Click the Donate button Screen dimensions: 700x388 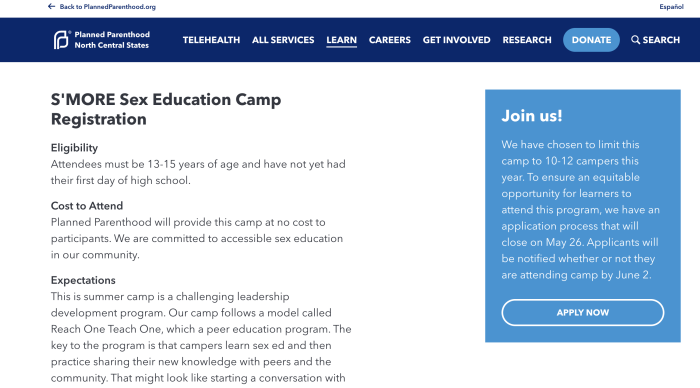click(x=591, y=40)
